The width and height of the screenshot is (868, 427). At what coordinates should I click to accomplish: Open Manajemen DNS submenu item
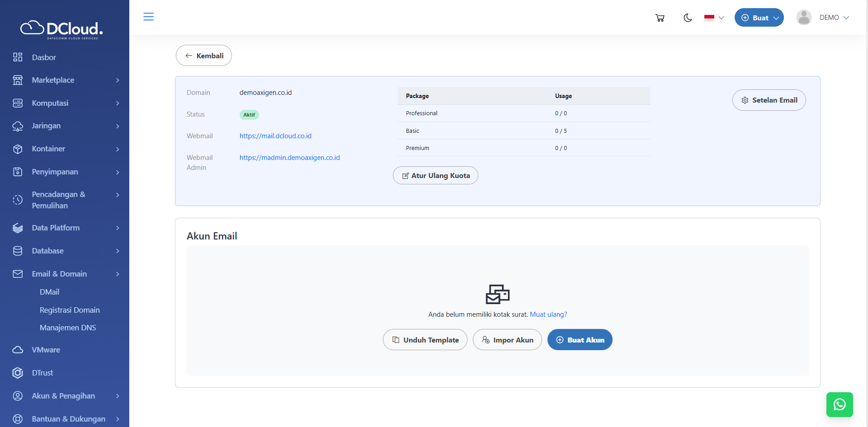[x=68, y=328]
